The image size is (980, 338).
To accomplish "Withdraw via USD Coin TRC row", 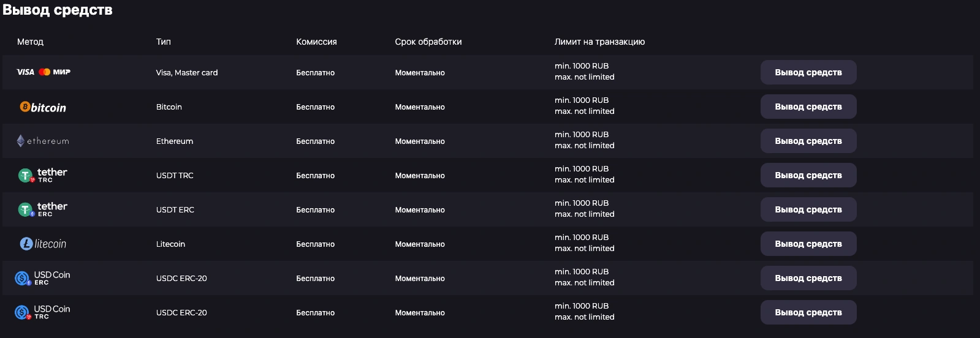I will 808,312.
